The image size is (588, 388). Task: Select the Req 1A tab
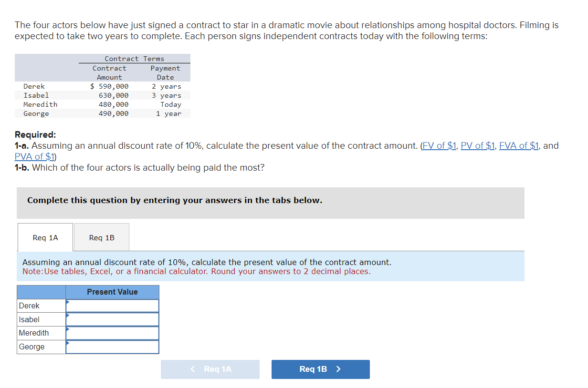click(45, 237)
